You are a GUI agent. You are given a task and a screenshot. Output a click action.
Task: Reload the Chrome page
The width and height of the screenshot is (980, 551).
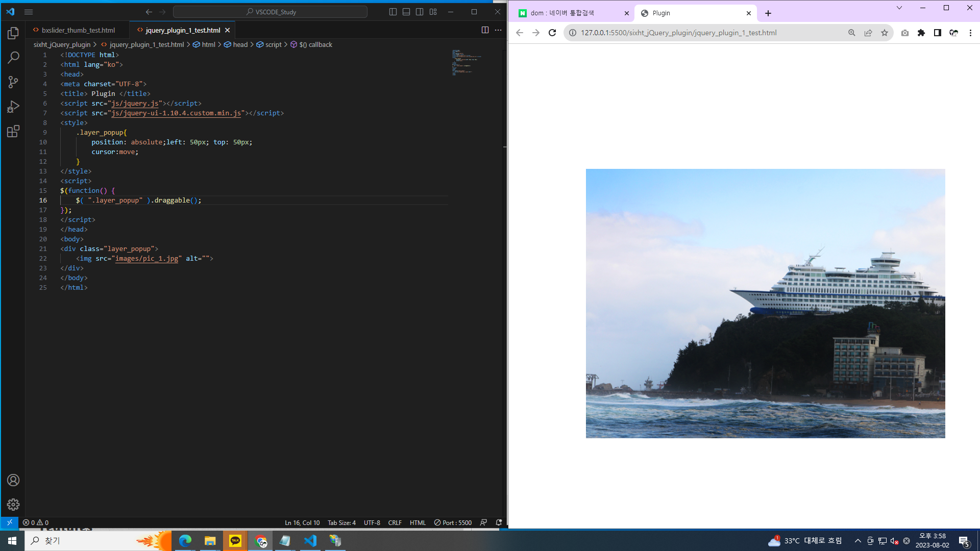click(552, 33)
